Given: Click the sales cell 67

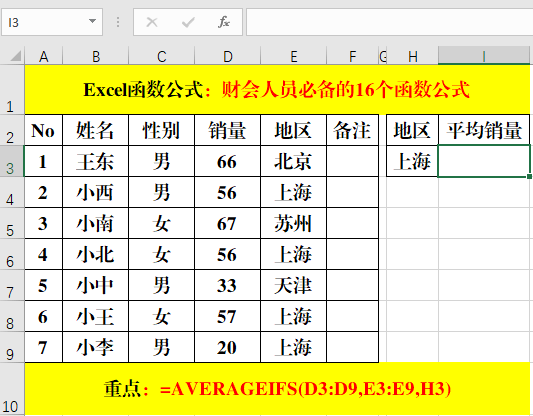Looking at the screenshot, I should 227,223.
